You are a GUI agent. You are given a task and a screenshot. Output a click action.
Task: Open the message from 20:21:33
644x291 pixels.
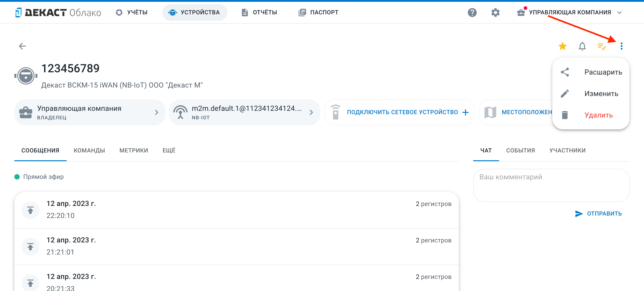[x=236, y=278]
